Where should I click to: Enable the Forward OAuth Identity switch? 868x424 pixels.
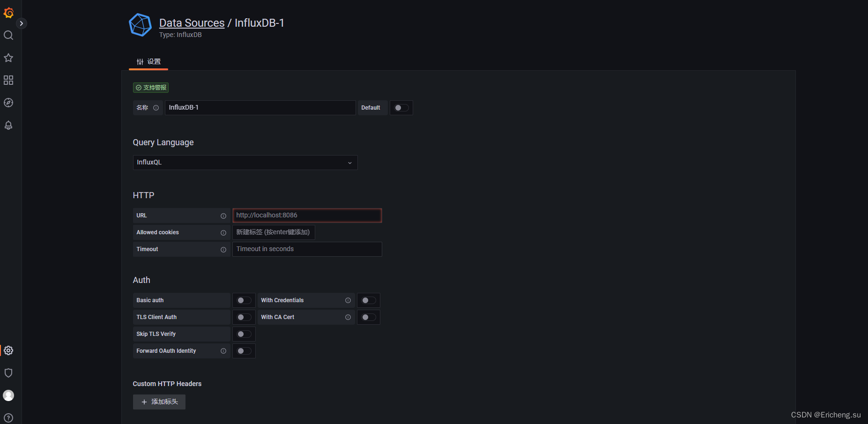point(244,351)
